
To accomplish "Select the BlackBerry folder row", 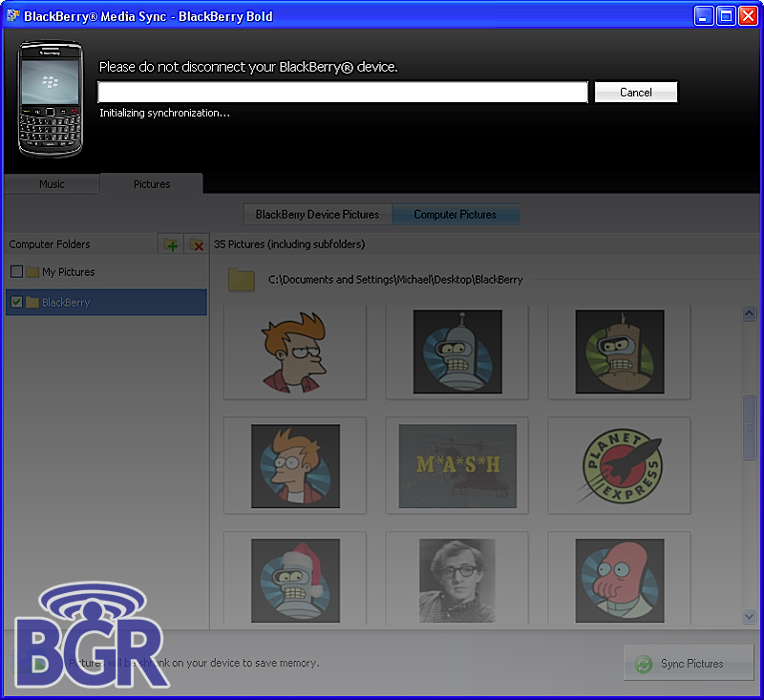I will coord(106,302).
